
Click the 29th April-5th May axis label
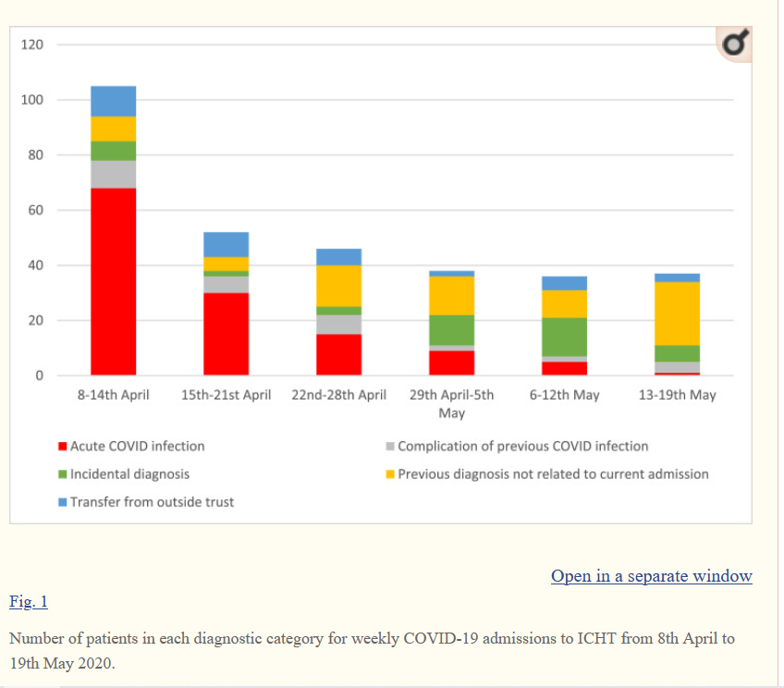[451, 403]
